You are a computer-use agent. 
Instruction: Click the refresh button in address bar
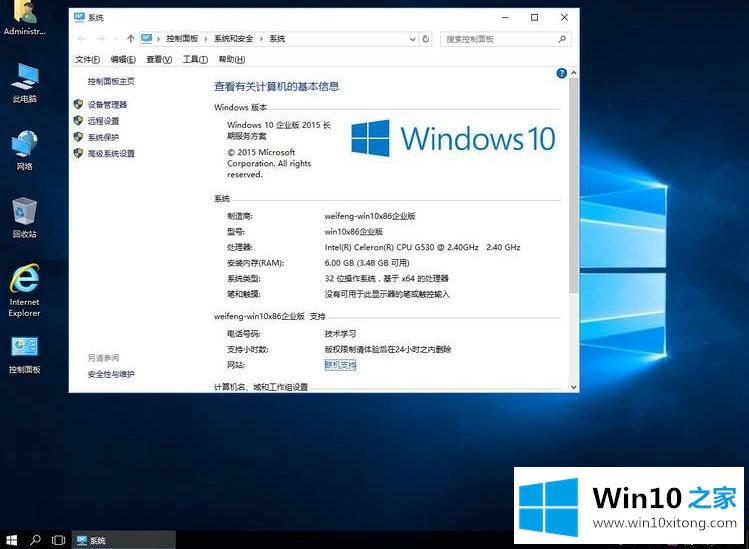pyautogui.click(x=426, y=39)
